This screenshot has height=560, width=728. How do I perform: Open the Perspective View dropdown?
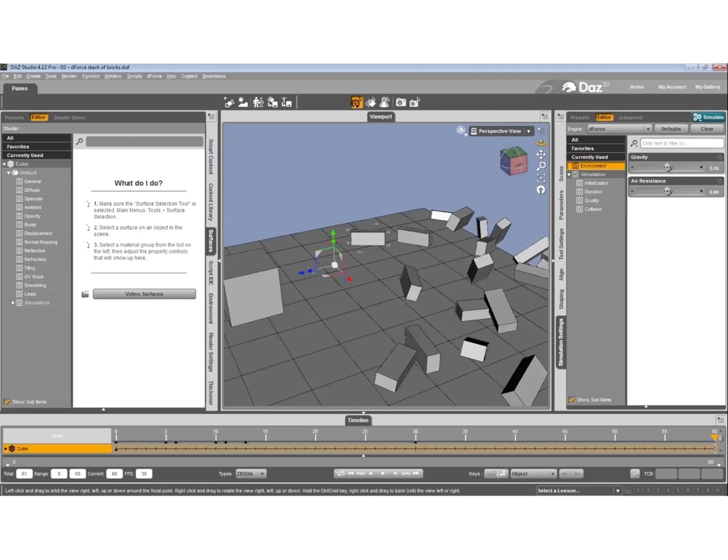coord(501,131)
